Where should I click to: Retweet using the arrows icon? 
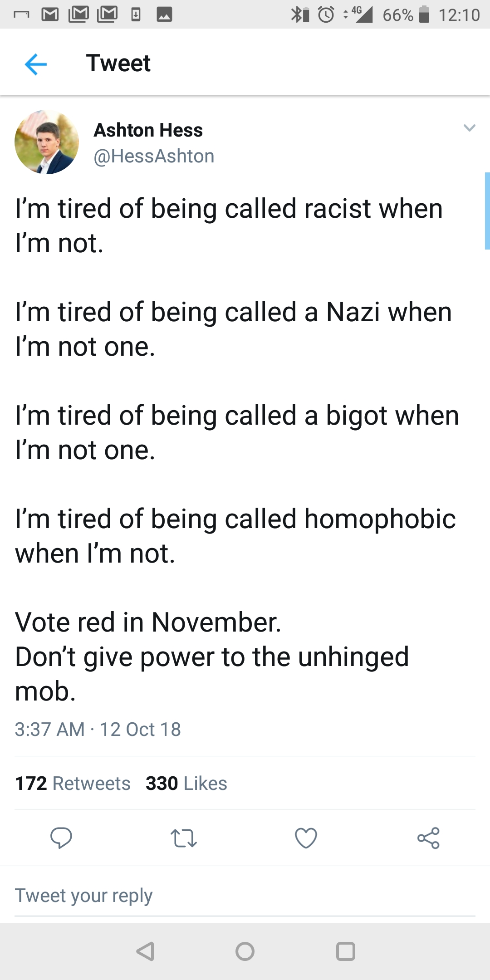pyautogui.click(x=184, y=838)
